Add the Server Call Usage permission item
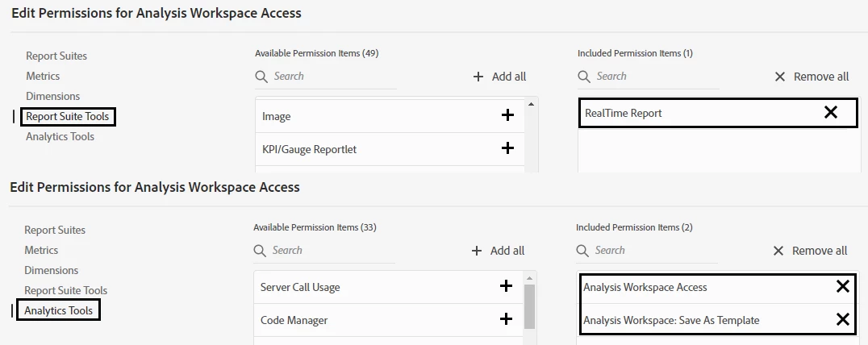Viewport: 868px width, 345px height. click(x=506, y=286)
